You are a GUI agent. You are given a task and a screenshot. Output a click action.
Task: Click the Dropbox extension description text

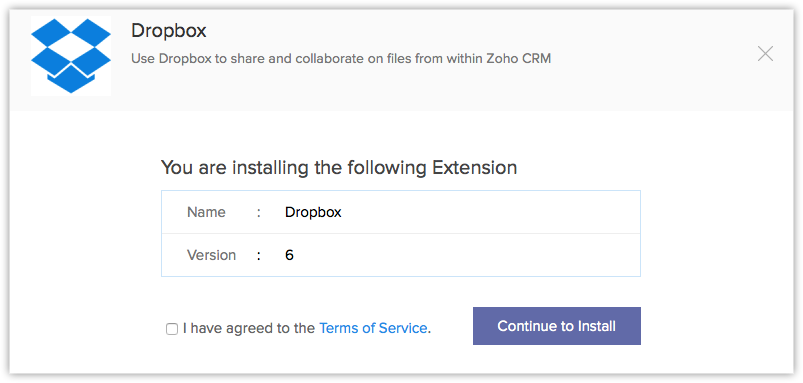pyautogui.click(x=341, y=59)
